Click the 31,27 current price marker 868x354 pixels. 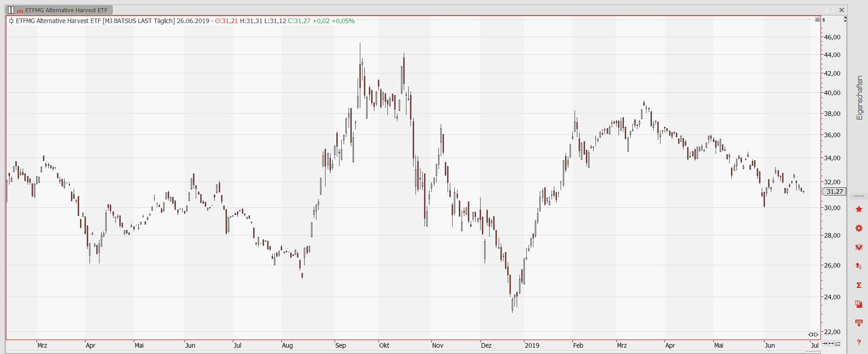click(x=834, y=191)
